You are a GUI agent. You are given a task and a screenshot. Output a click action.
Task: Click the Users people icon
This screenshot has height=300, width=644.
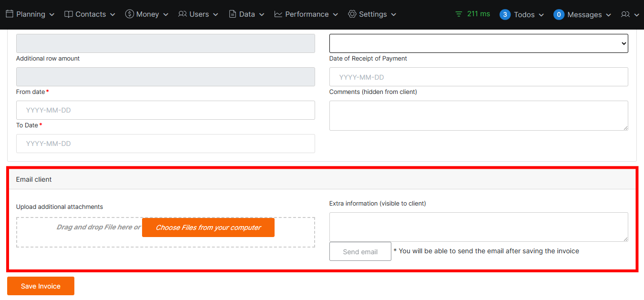coord(183,14)
